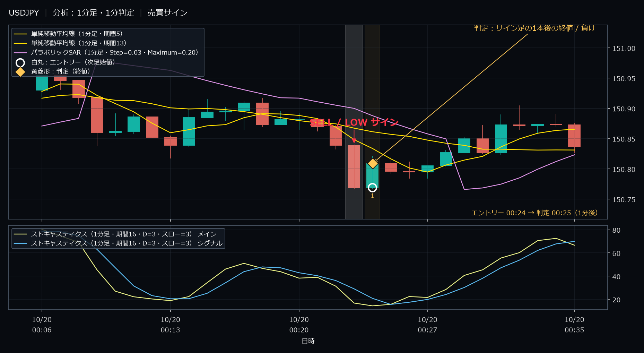
Task: Click the 60 stochastic axis label
Action: coord(616,253)
